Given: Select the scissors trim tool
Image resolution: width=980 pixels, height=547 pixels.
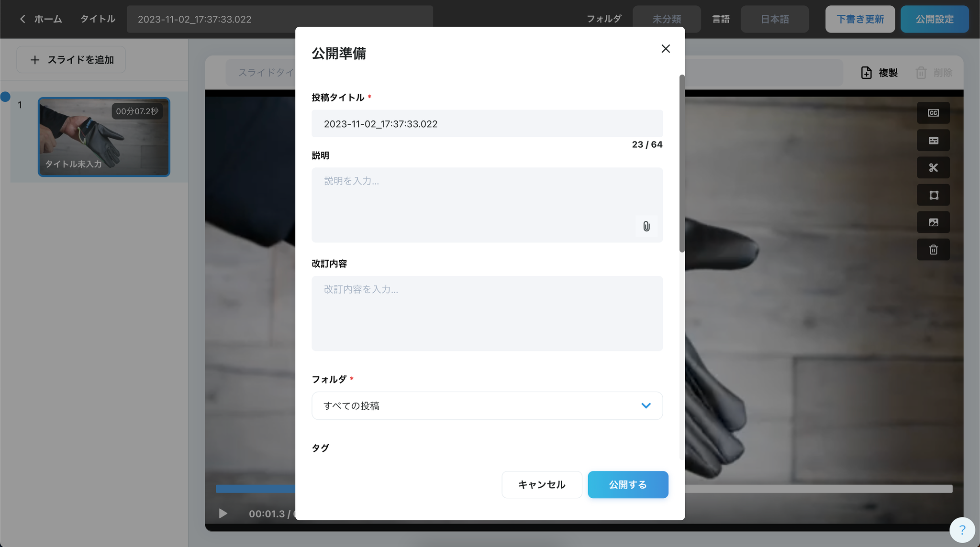Looking at the screenshot, I should [933, 168].
